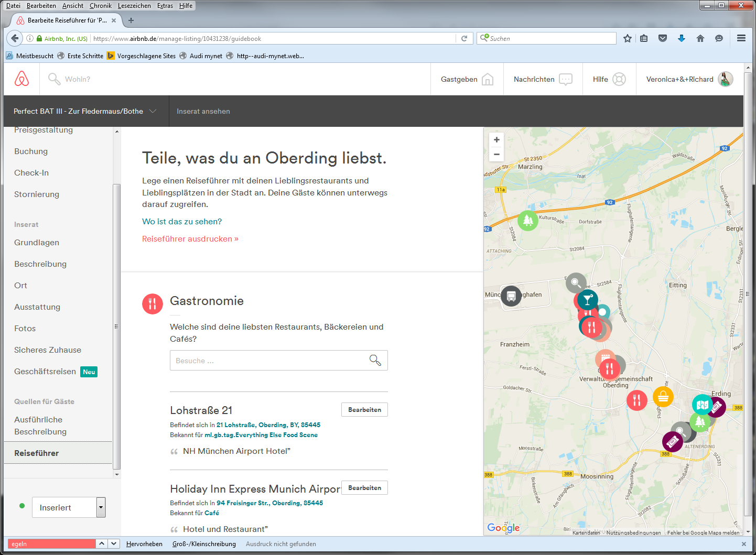Click the red Gastronomie fork icon
Screen dimensions: 756x555
tap(153, 304)
